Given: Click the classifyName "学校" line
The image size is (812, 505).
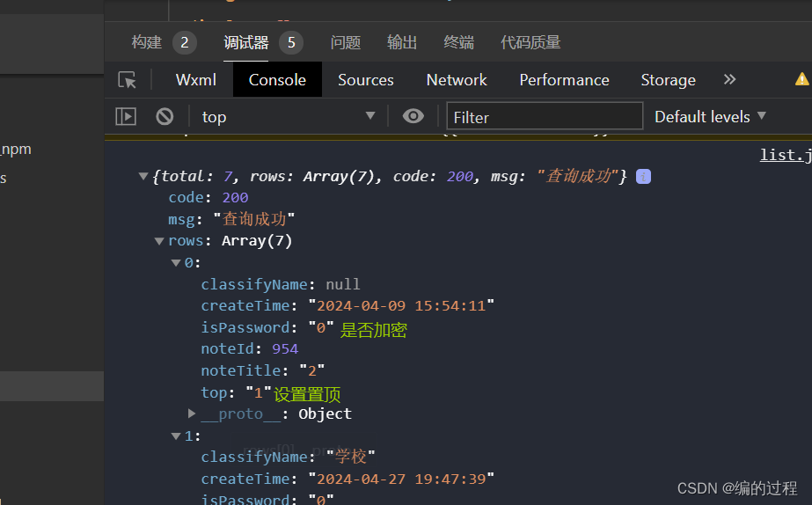Looking at the screenshot, I should 288,457.
